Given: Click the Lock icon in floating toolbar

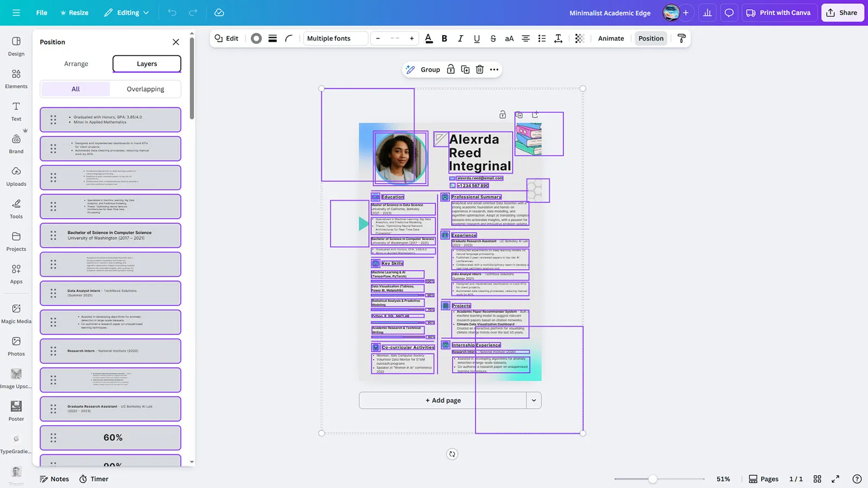Looking at the screenshot, I should pyautogui.click(x=451, y=69).
